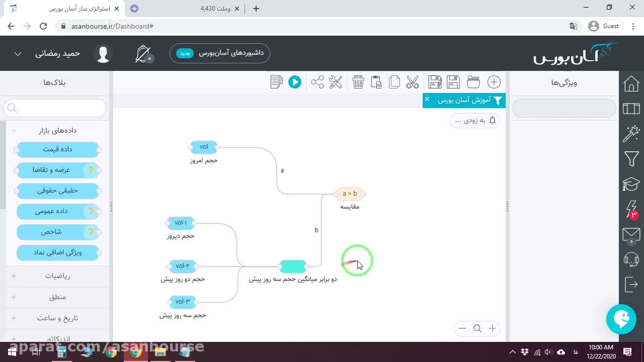The width and height of the screenshot is (644, 362).
Task: Select the teal average-volume node
Action: pyautogui.click(x=293, y=266)
